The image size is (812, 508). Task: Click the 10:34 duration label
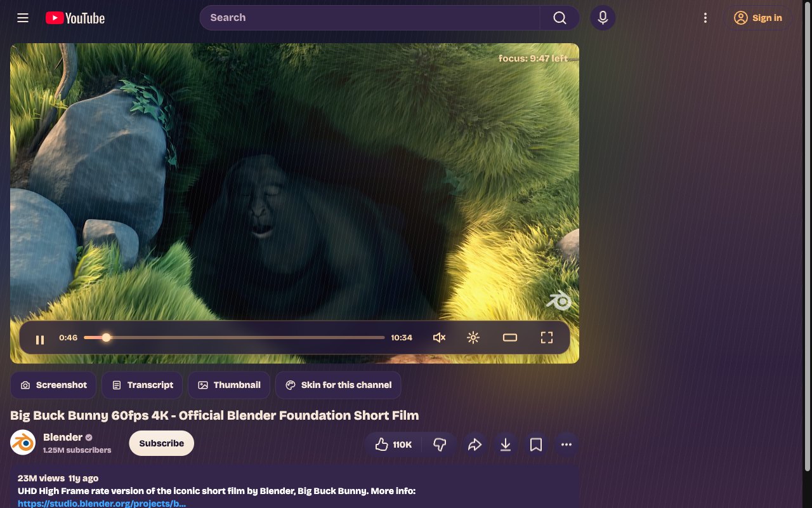402,338
